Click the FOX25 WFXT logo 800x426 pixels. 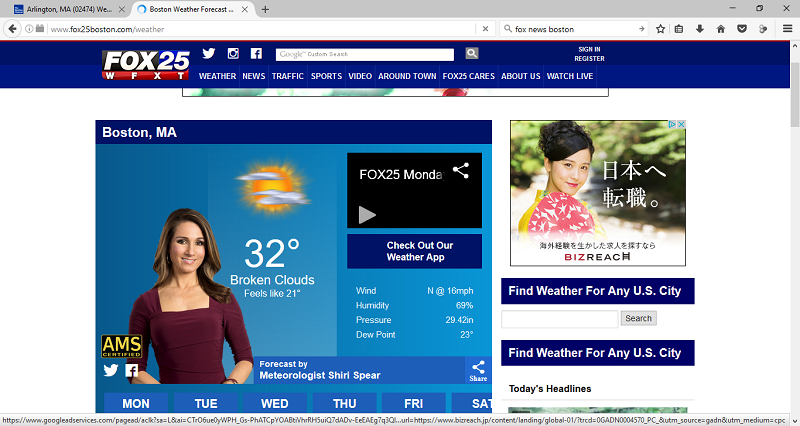(x=146, y=65)
